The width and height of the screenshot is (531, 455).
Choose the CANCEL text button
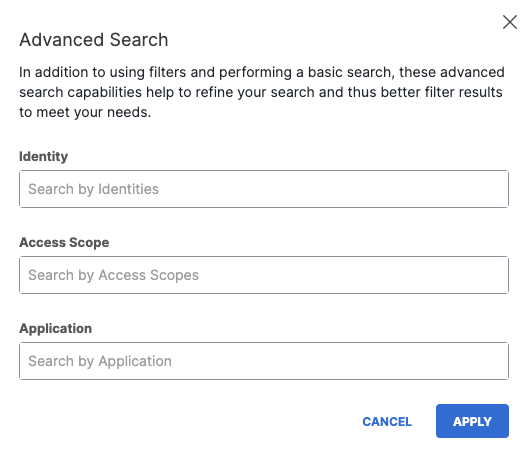pyautogui.click(x=387, y=422)
